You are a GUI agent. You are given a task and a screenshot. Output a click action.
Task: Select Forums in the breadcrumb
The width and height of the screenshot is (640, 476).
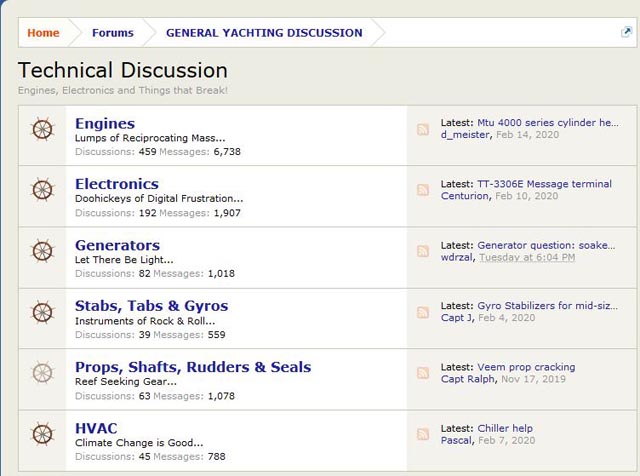113,33
